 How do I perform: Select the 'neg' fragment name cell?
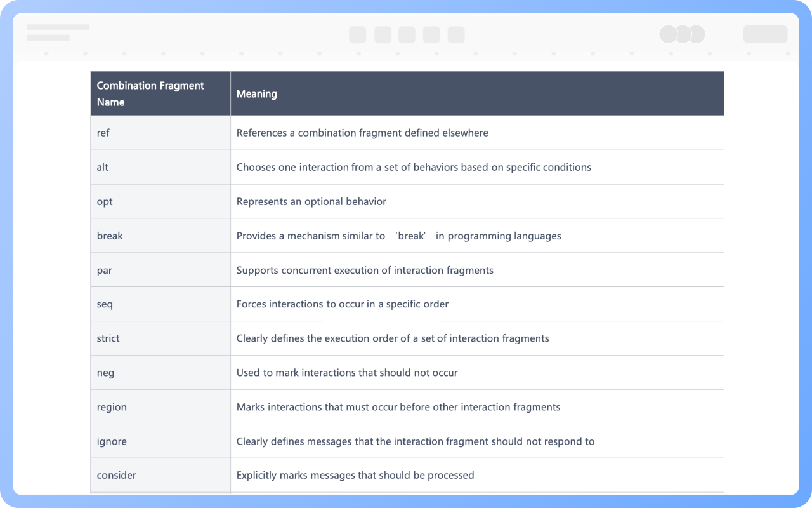point(160,373)
